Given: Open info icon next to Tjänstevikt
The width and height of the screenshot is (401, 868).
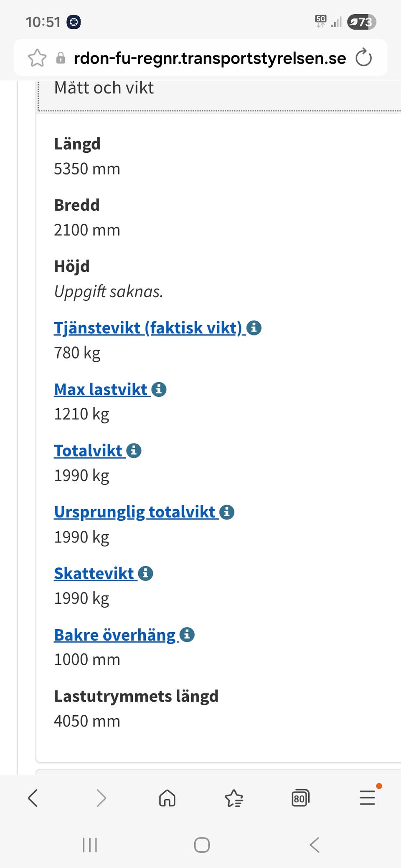Looking at the screenshot, I should (x=254, y=328).
